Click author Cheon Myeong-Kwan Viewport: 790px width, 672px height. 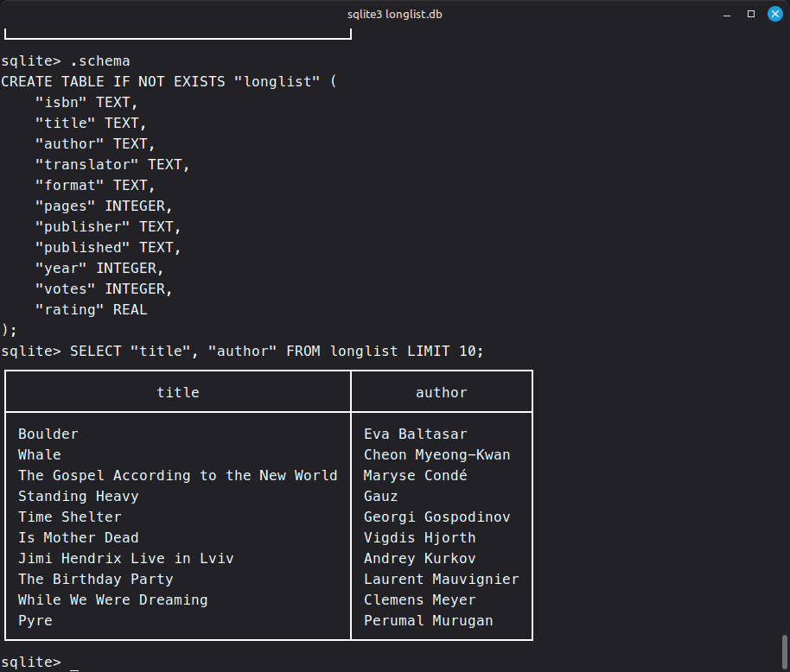click(437, 454)
